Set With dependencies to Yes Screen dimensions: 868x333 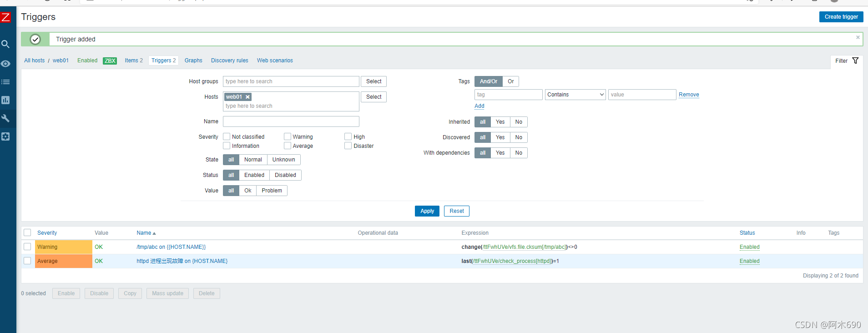pyautogui.click(x=500, y=153)
